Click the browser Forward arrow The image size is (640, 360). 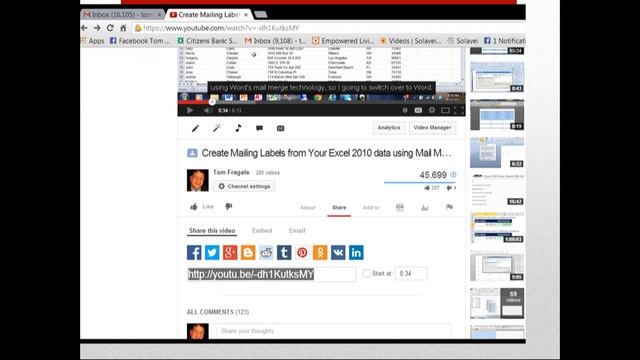click(97, 28)
